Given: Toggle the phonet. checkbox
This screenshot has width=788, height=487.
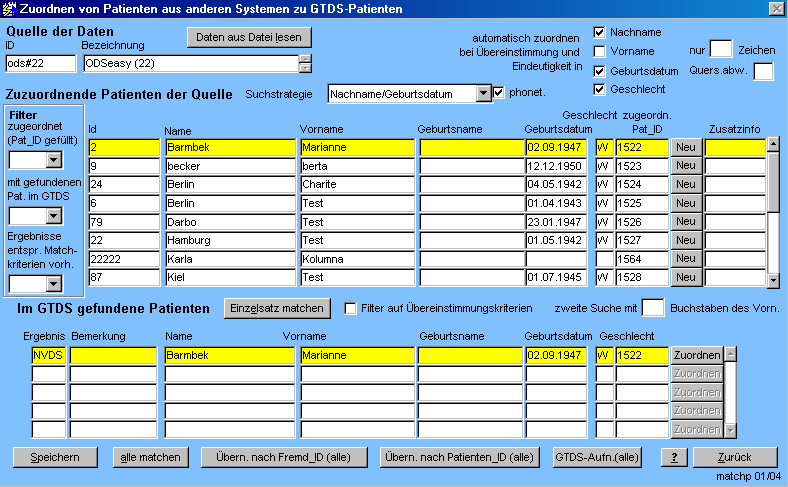Looking at the screenshot, I should [500, 93].
